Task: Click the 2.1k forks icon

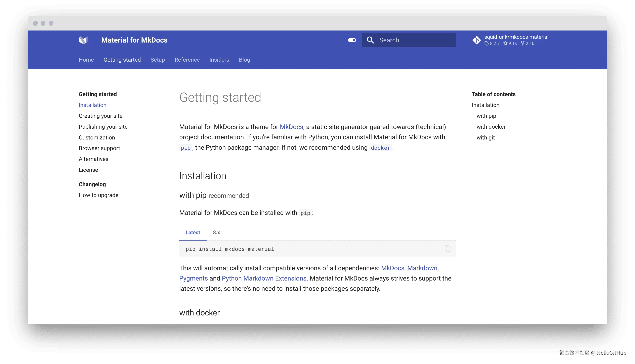Action: (x=523, y=44)
